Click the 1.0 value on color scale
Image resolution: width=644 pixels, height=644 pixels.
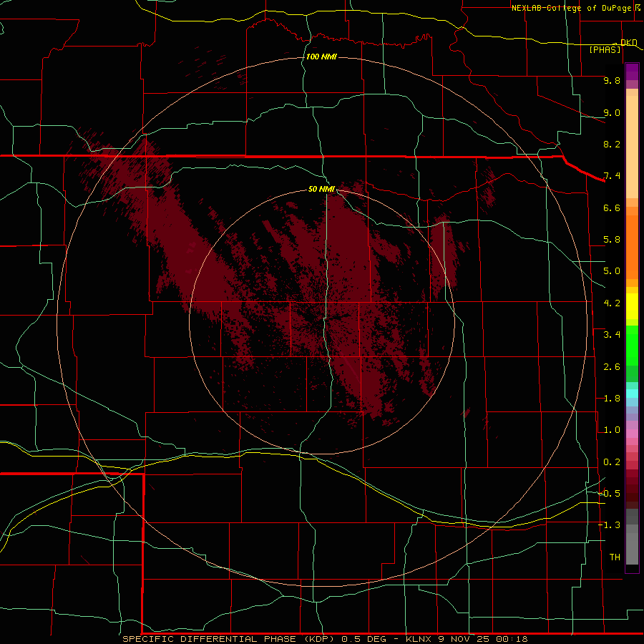[612, 430]
